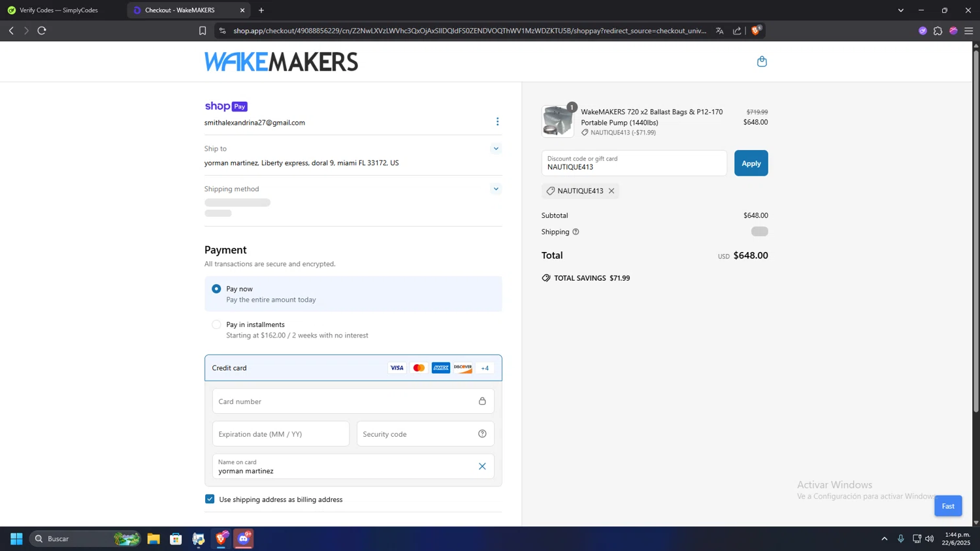Viewport: 980px width, 551px height.
Task: Click the Fast button
Action: [948, 506]
